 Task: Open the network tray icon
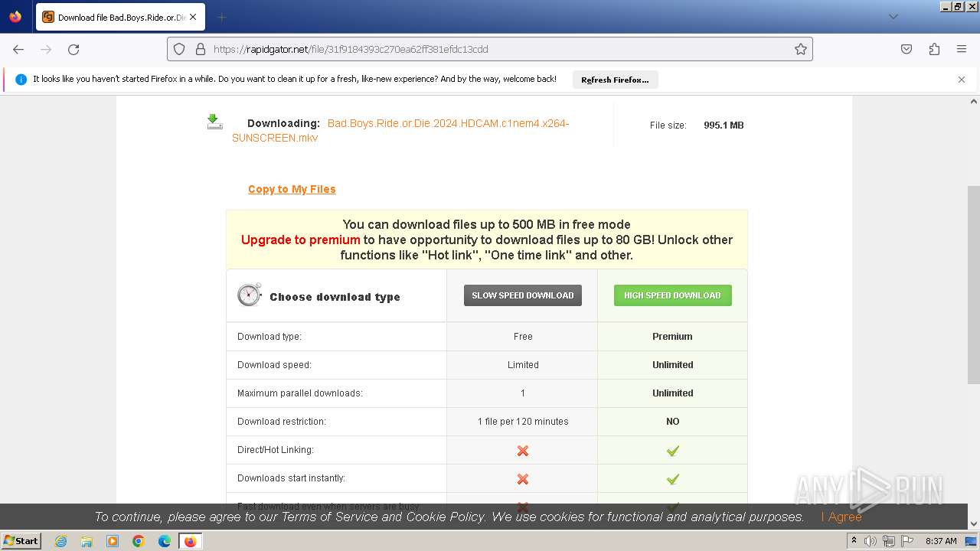889,541
